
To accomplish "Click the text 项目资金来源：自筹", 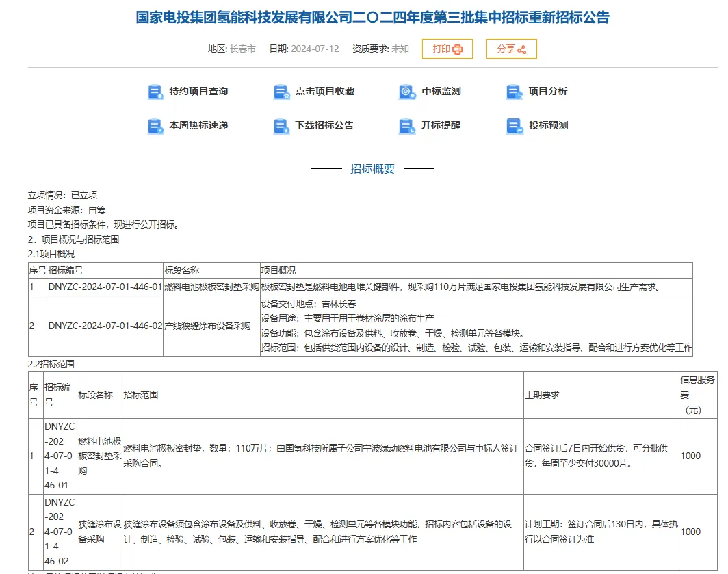I will point(67,210).
